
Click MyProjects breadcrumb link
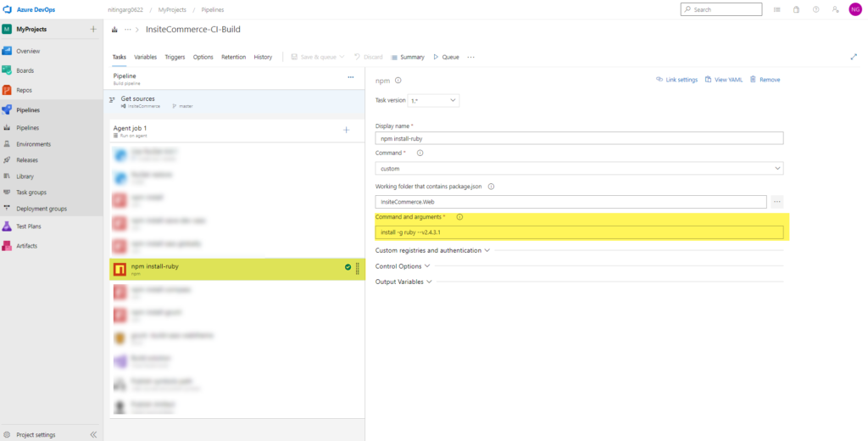click(x=172, y=10)
